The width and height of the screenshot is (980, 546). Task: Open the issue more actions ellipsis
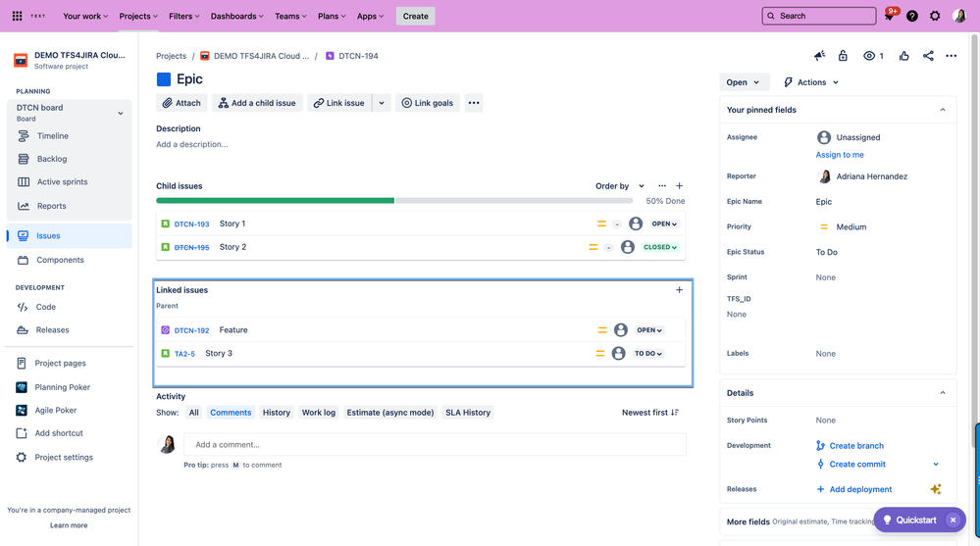pyautogui.click(x=952, y=56)
